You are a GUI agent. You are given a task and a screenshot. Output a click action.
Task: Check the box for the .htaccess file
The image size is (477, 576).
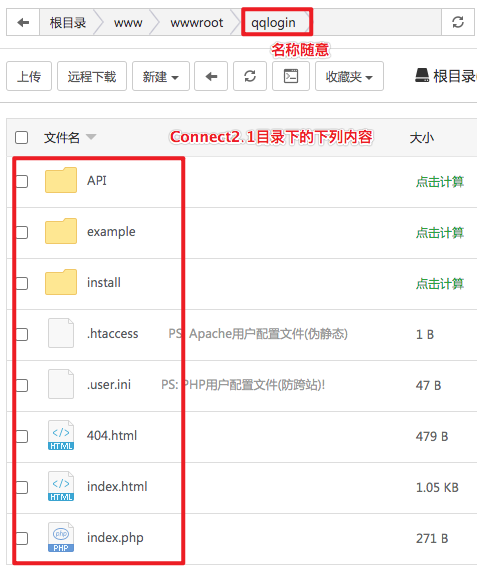pyautogui.click(x=21, y=334)
